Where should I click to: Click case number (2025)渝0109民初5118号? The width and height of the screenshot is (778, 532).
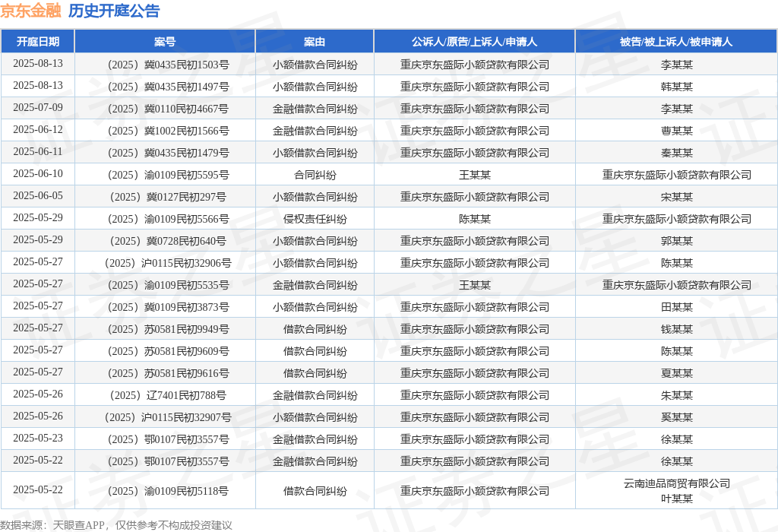(168, 491)
